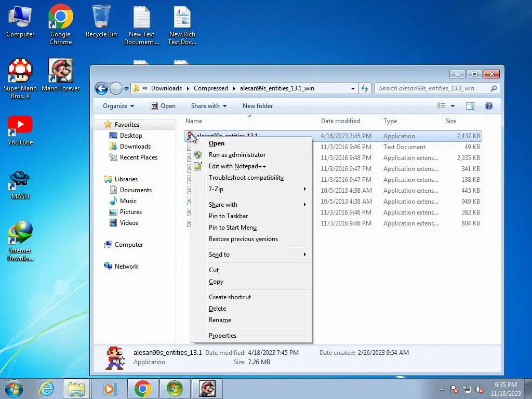Click the Explorer Back arrow button
The height and width of the screenshot is (399, 532).
click(101, 88)
